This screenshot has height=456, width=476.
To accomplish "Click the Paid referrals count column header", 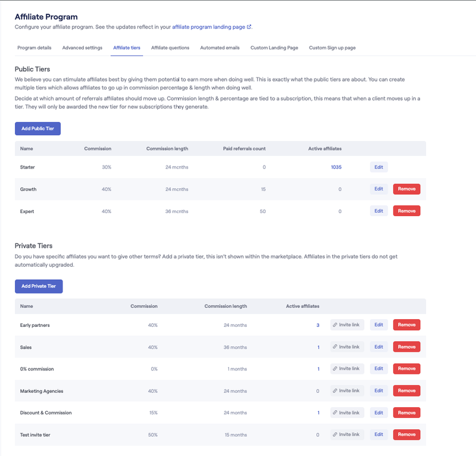I will (244, 149).
